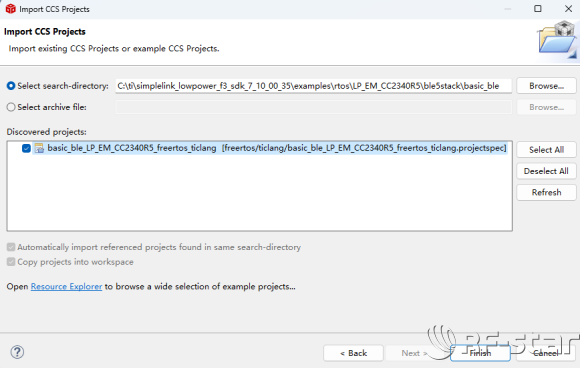The height and width of the screenshot is (369, 580).
Task: Click the Finish button
Action: coord(480,353)
